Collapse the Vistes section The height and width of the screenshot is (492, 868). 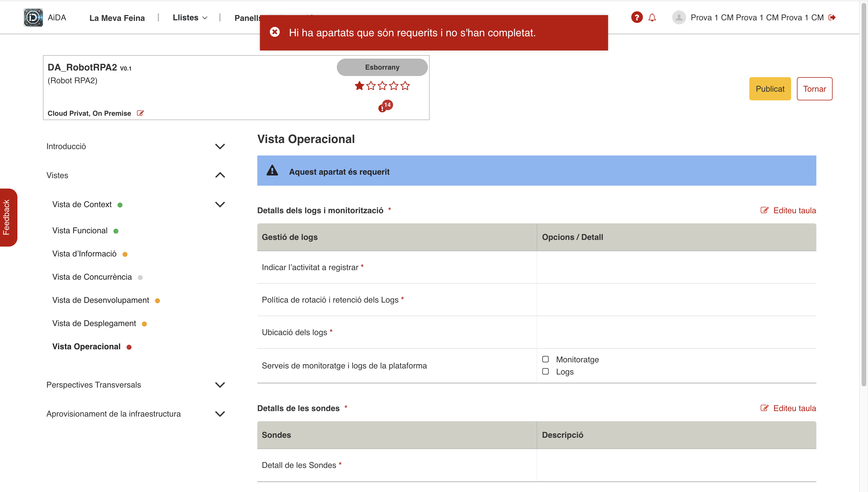pyautogui.click(x=220, y=175)
